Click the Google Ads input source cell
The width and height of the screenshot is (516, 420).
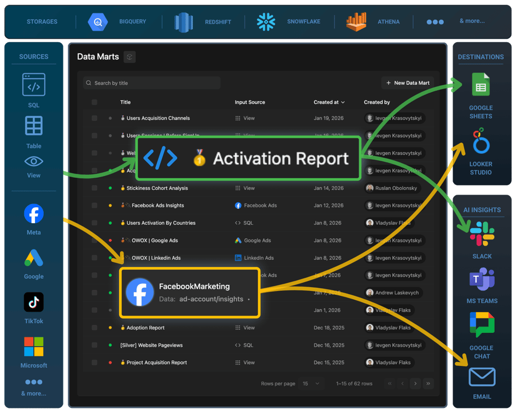pos(253,241)
